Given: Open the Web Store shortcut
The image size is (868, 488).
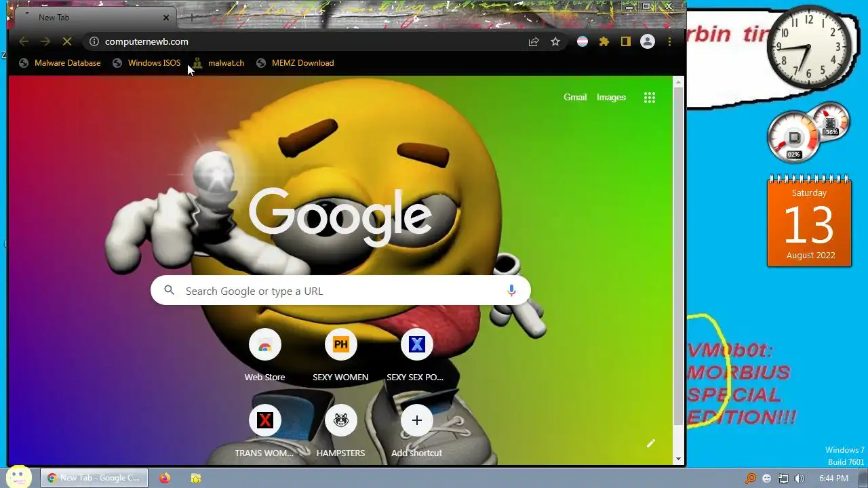Looking at the screenshot, I should pyautogui.click(x=264, y=355).
